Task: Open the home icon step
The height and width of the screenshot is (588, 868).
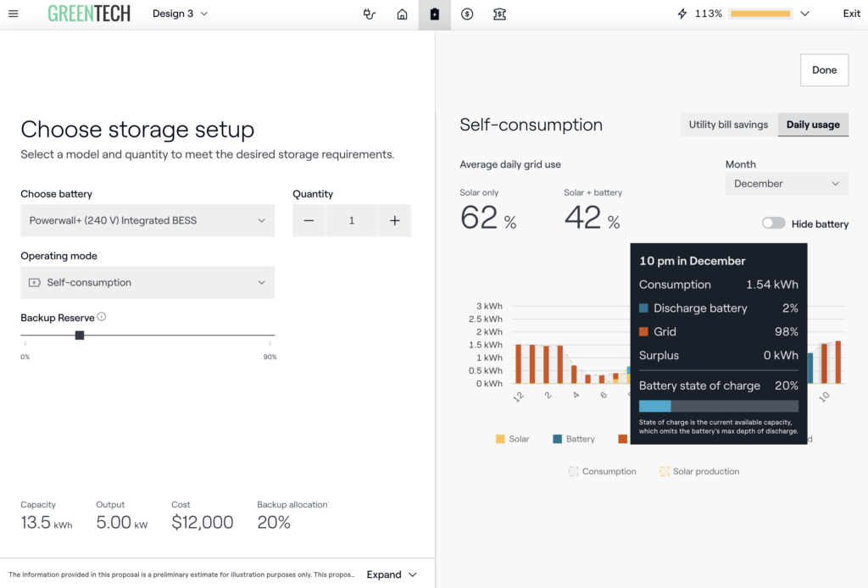Action: pos(403,14)
